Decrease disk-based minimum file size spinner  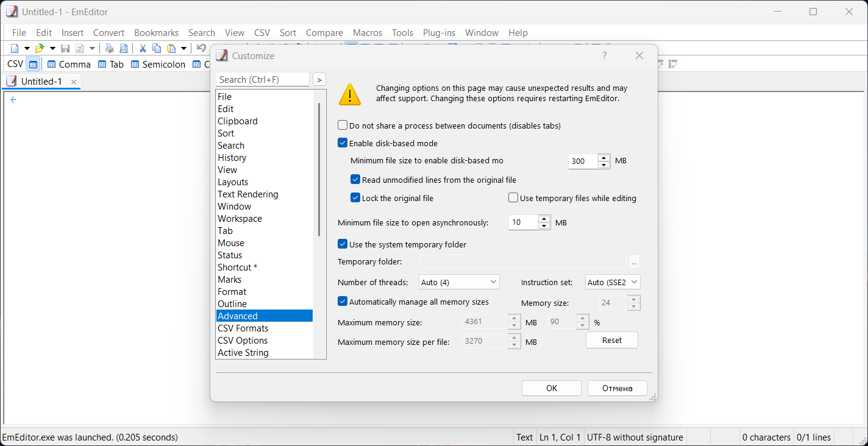[604, 165]
